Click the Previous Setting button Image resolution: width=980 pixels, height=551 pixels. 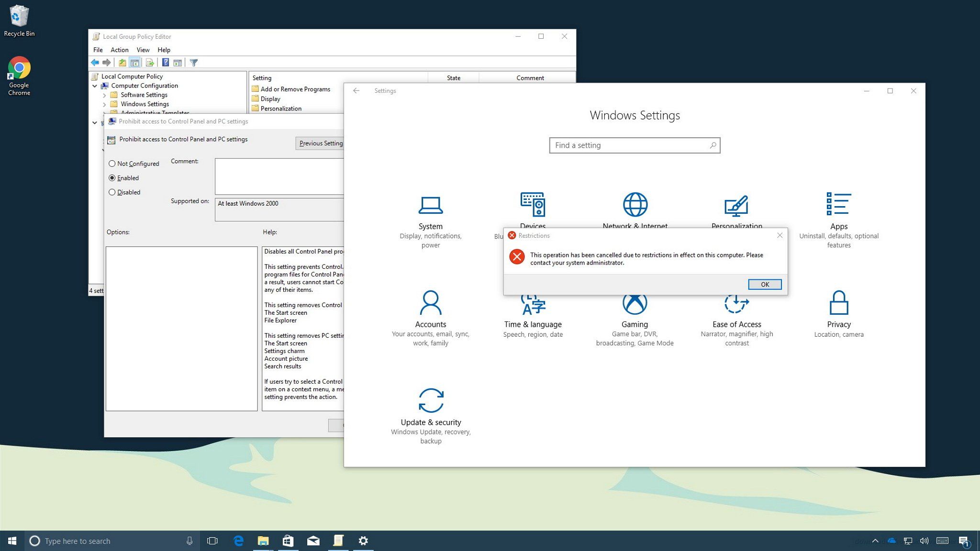[x=320, y=143]
